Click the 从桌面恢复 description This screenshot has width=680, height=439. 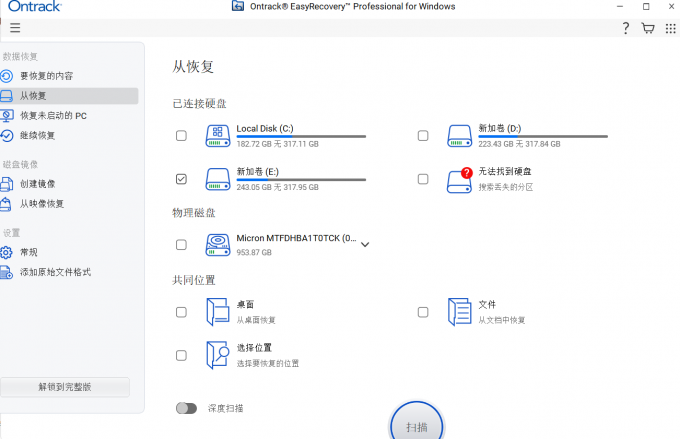[256, 320]
